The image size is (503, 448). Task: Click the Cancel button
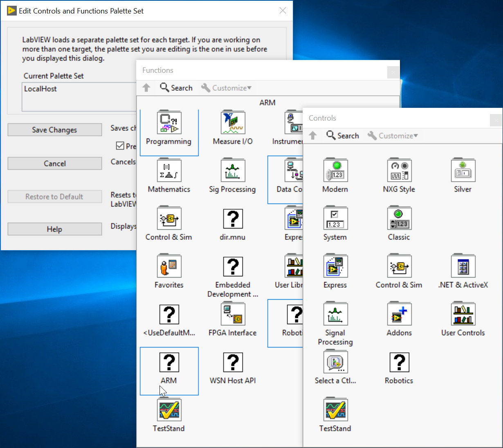tap(55, 164)
